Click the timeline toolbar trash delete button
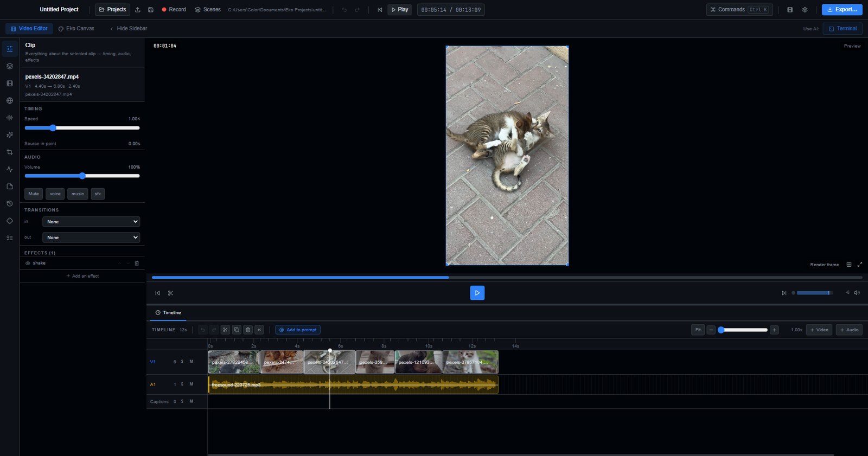The image size is (868, 456). (248, 330)
